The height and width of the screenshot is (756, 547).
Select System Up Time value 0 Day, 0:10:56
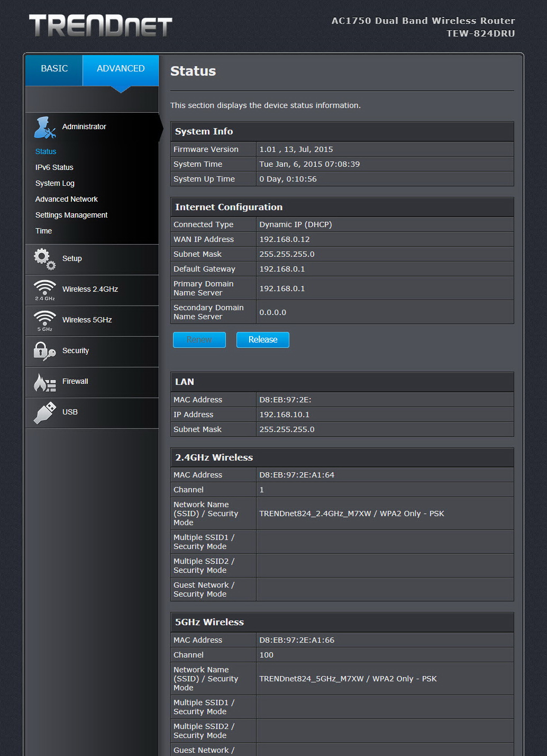pos(288,179)
